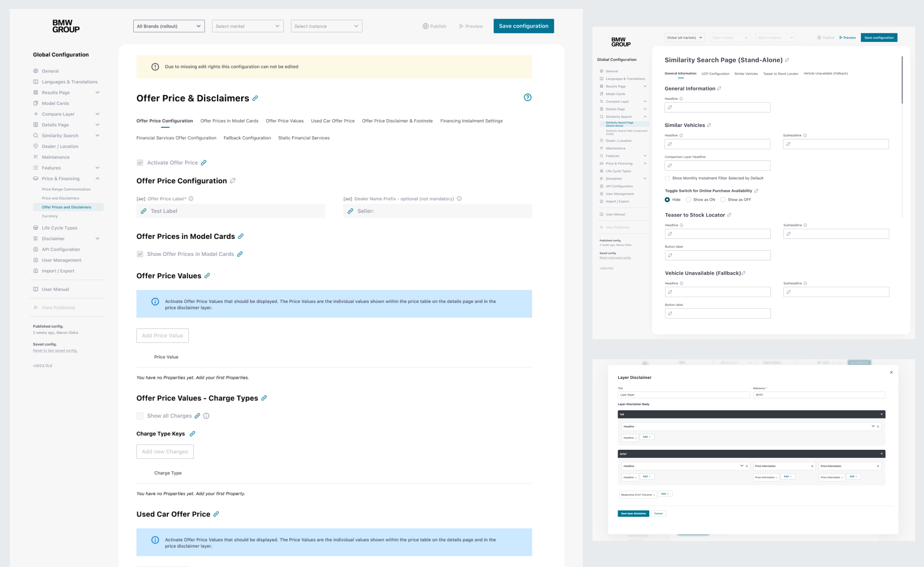Toggle the Activate Offer Price checkbox
This screenshot has width=924, height=567.
point(140,163)
